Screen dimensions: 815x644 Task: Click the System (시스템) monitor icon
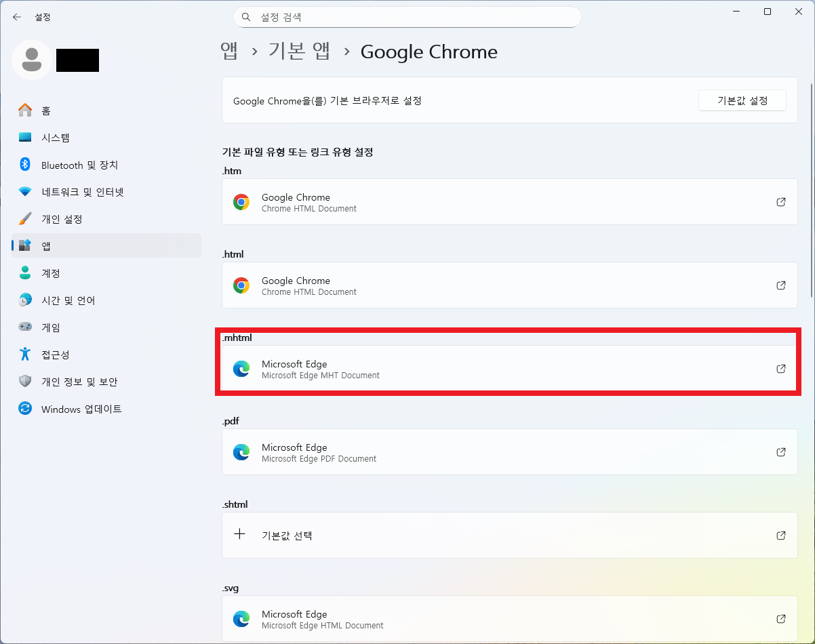tap(25, 138)
